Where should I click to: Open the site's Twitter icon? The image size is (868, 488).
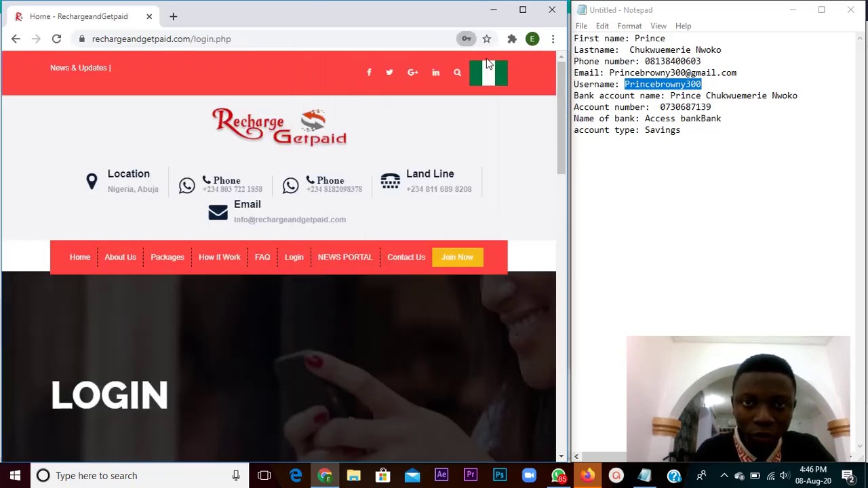click(389, 73)
